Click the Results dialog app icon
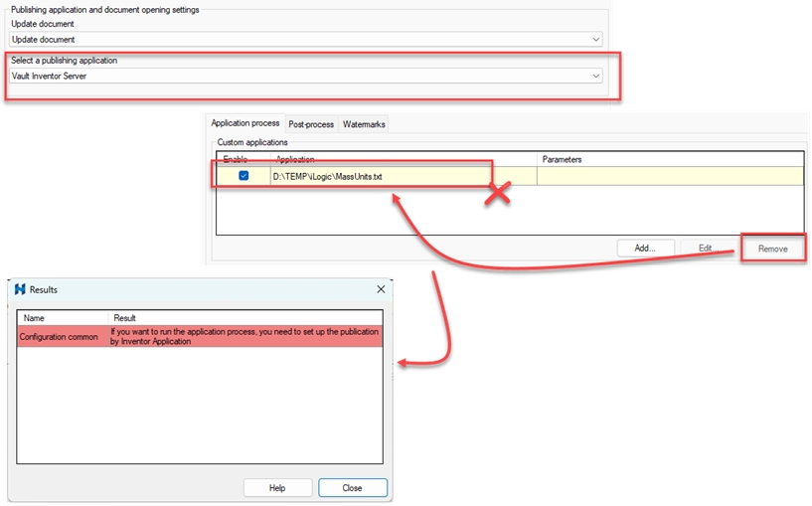Viewport: 812px width, 506px height. point(20,290)
